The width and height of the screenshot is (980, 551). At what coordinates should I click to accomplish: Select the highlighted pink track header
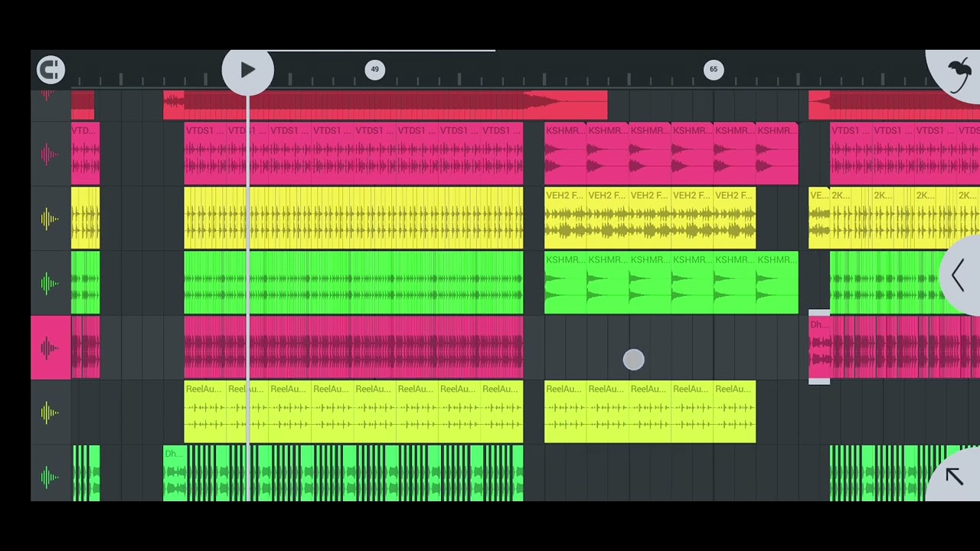pos(51,348)
